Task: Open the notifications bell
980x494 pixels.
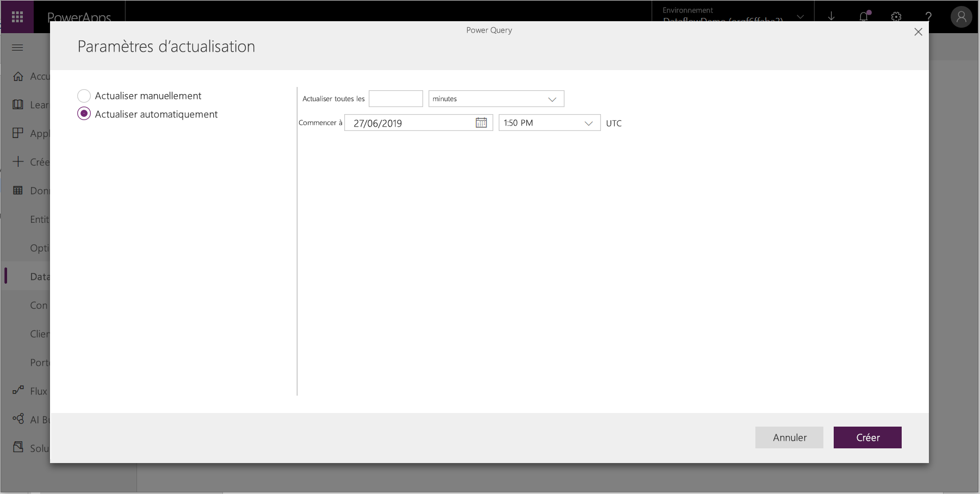Action: 864,17
